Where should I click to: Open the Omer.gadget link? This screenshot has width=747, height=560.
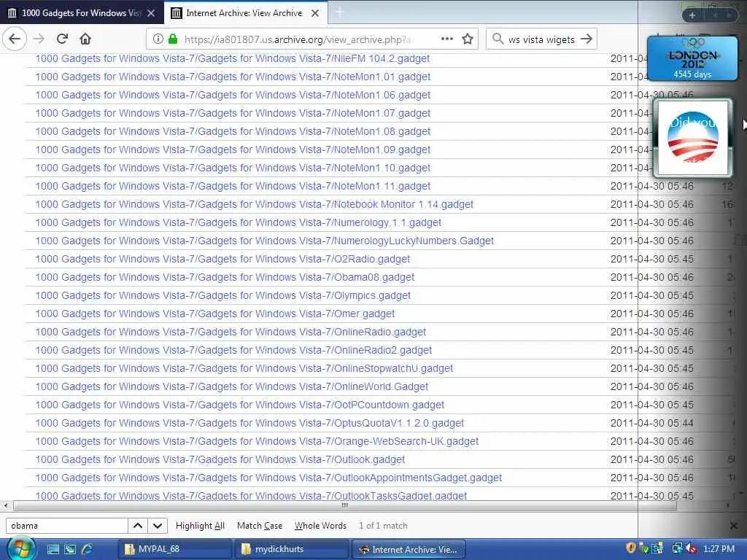click(215, 314)
